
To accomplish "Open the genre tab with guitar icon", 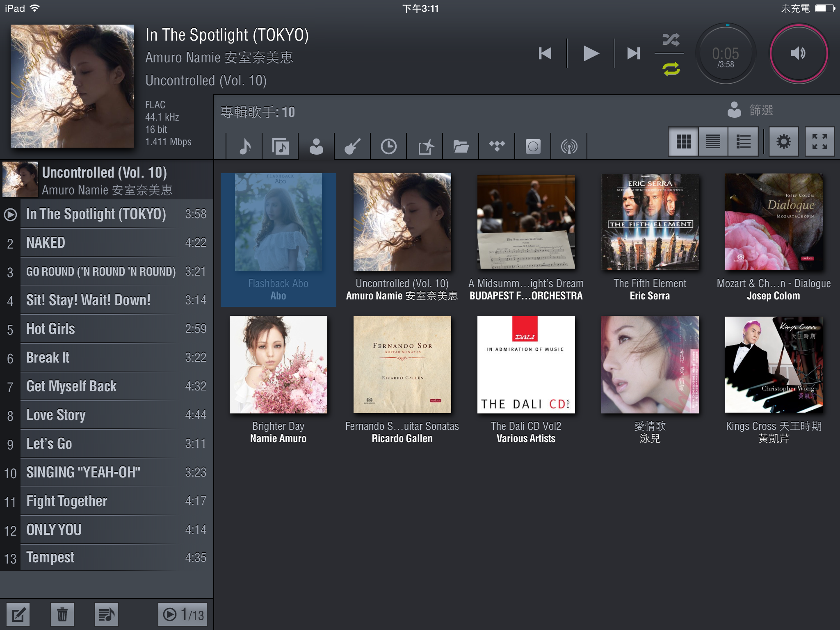I will pos(352,146).
